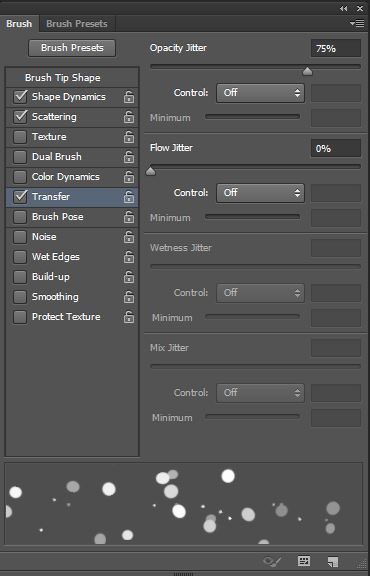The width and height of the screenshot is (370, 576).
Task: Open the Texture settings row
Action: [x=72, y=137]
